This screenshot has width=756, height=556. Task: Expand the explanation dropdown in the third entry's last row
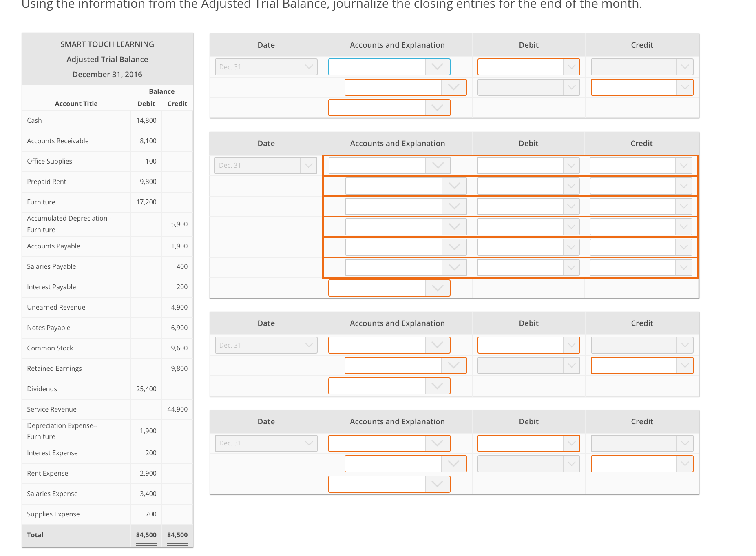pyautogui.click(x=438, y=386)
